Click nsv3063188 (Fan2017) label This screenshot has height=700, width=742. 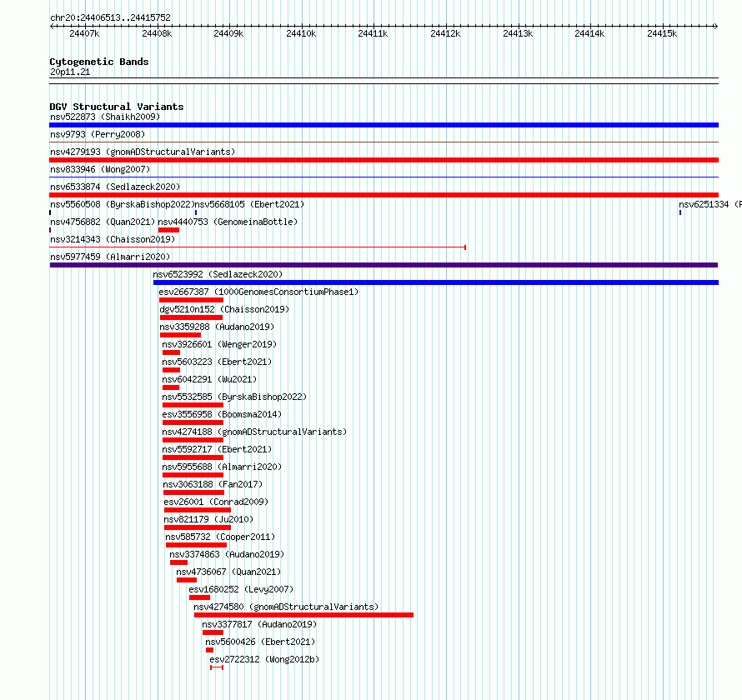(213, 484)
